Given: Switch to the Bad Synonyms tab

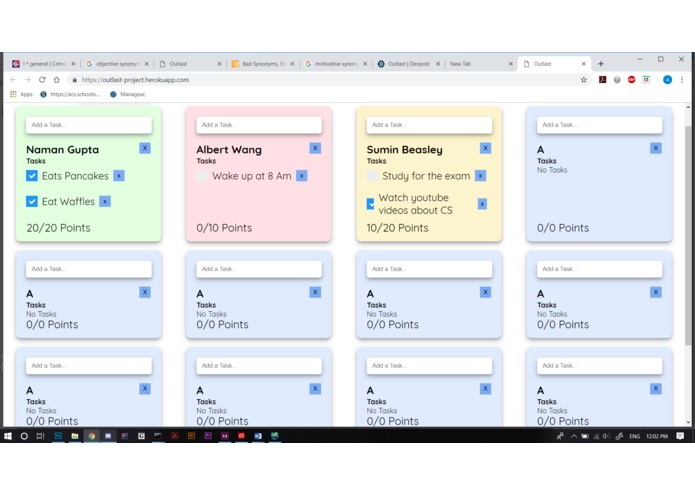Looking at the screenshot, I should pyautogui.click(x=263, y=64).
